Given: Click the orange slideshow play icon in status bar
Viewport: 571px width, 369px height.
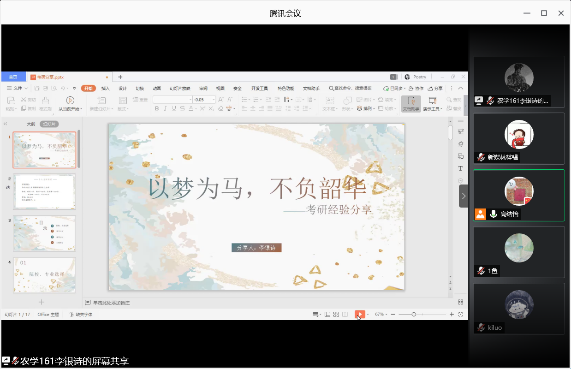Looking at the screenshot, I should point(359,314).
